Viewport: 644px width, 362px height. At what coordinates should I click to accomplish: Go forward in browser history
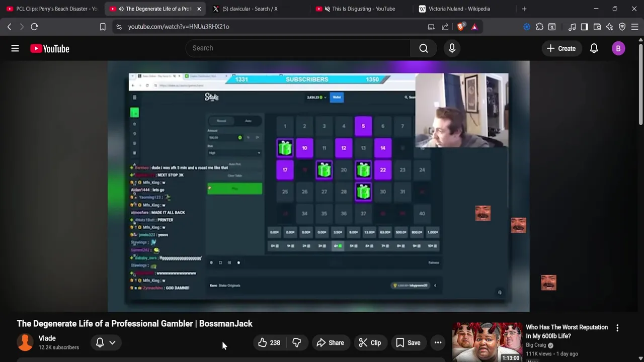coord(22,27)
